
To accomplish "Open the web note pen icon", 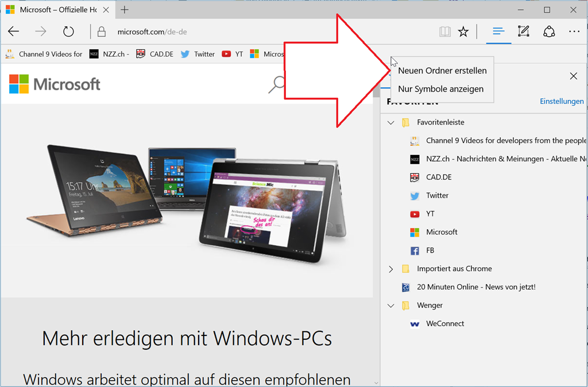I will coord(524,32).
